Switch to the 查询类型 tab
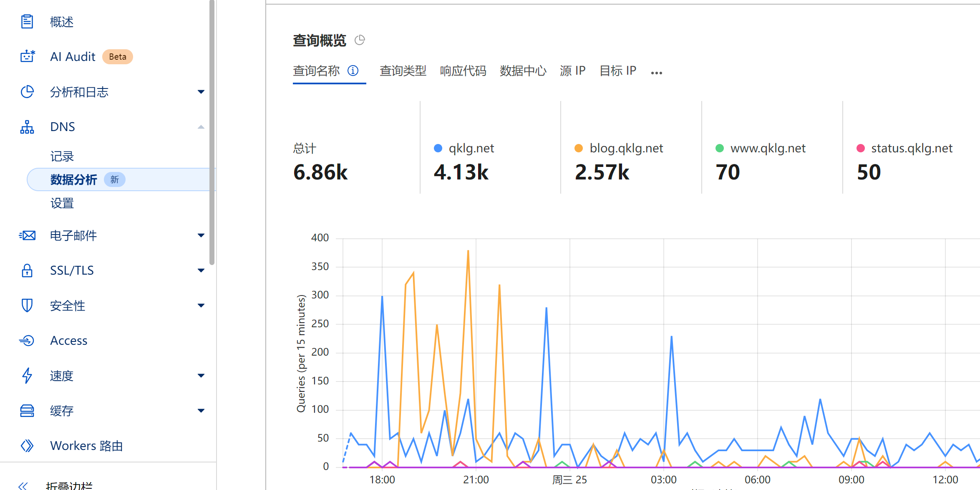Image resolution: width=980 pixels, height=490 pixels. tap(403, 71)
